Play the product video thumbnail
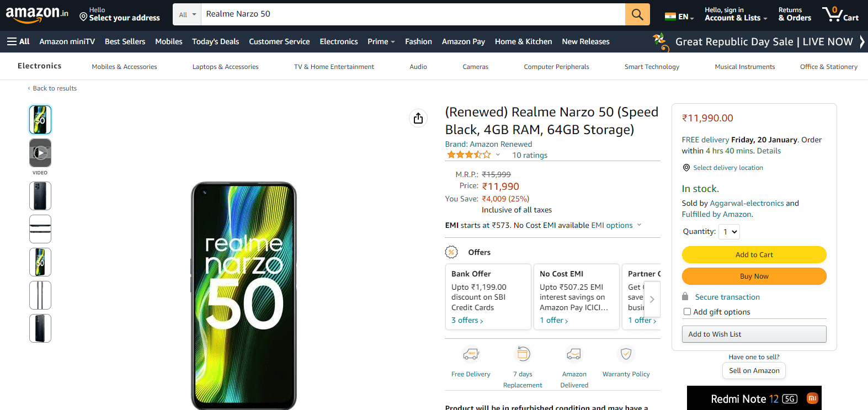This screenshot has width=868, height=410. (40, 152)
